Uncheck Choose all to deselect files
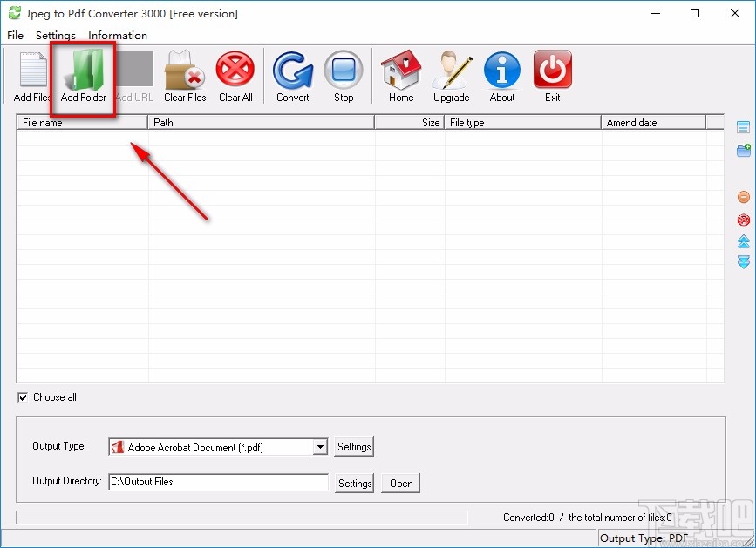Screen dimensions: 756x548 [x=23, y=397]
